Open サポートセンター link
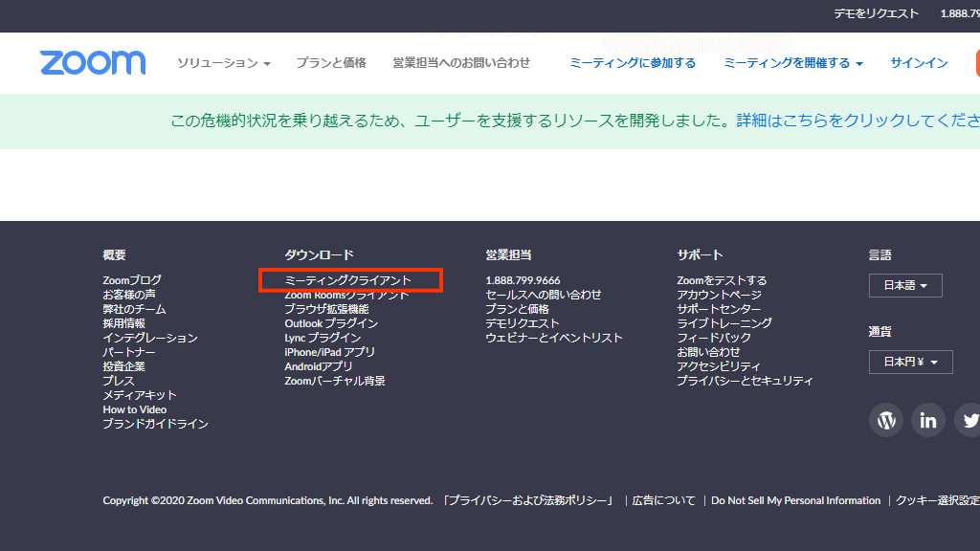 [x=719, y=309]
